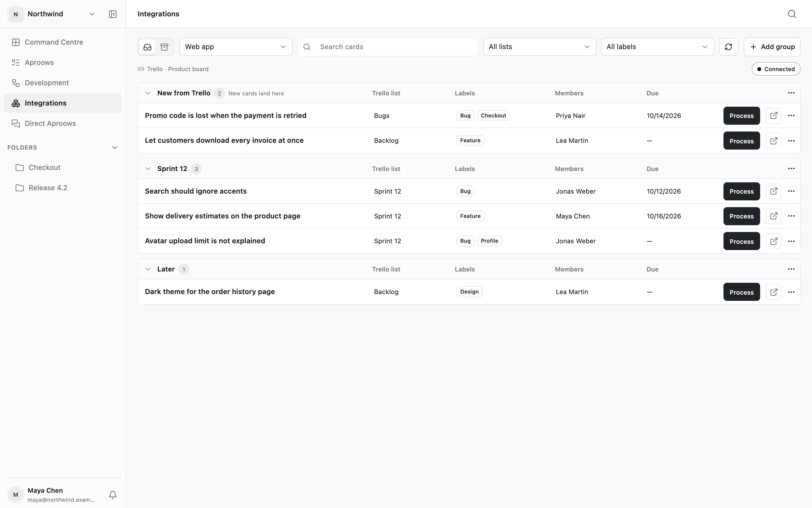Open more options for Promo code card
This screenshot has height=508, width=812.
click(x=791, y=116)
